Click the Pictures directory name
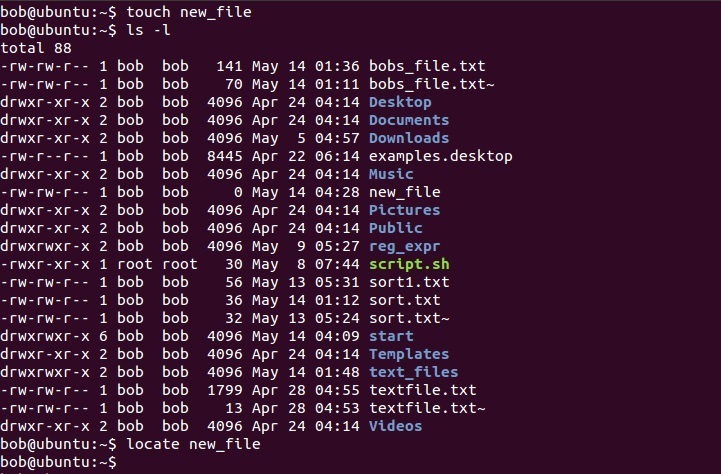This screenshot has height=474, width=721. [x=404, y=210]
